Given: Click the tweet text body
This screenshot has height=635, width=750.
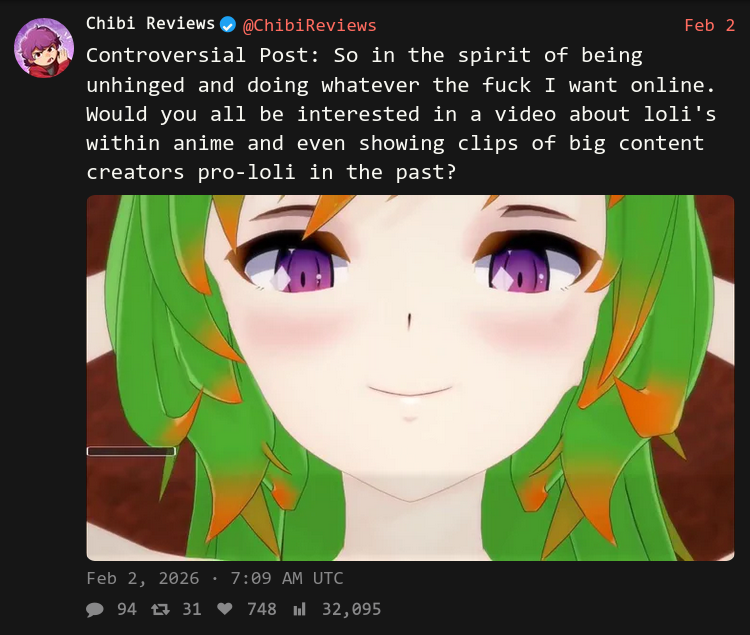Looking at the screenshot, I should tap(401, 114).
